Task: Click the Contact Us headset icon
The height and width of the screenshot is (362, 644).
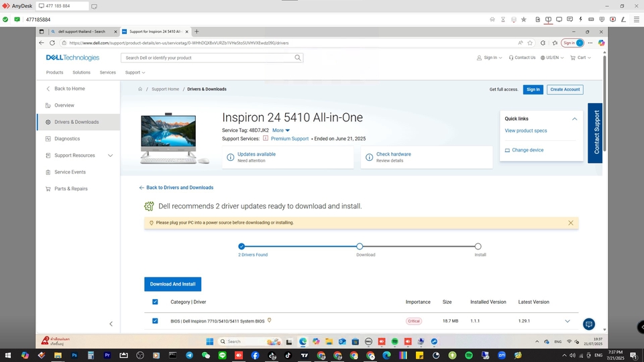Action: (511, 58)
